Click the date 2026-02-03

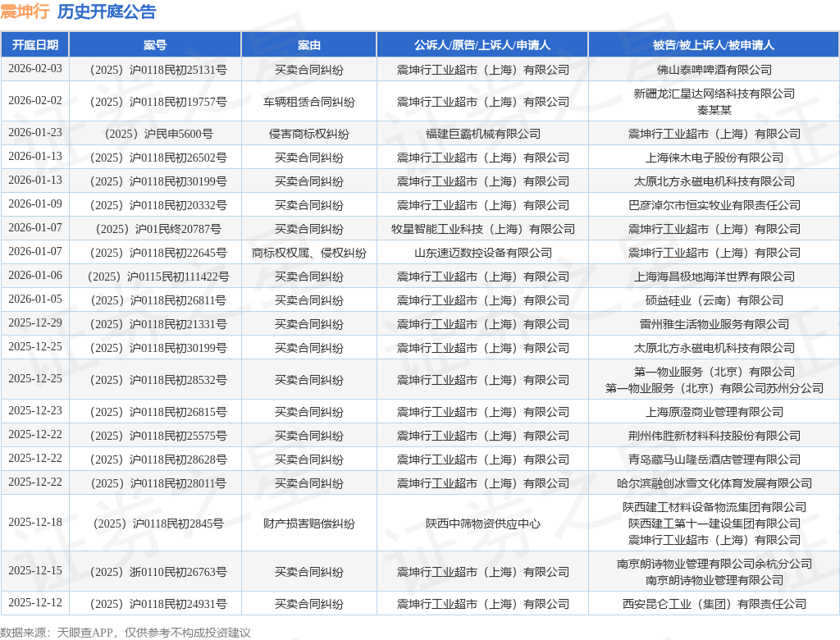coord(34,69)
